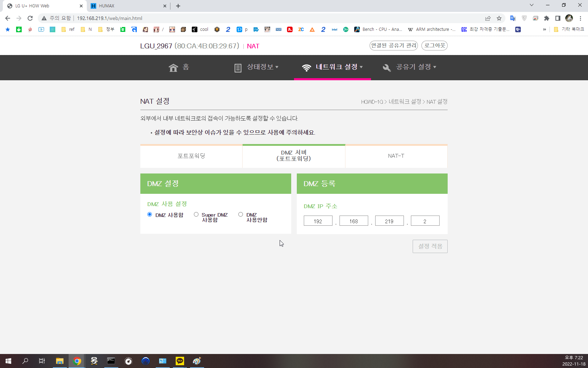Open Task View on the taskbar
The height and width of the screenshot is (368, 588).
42,361
